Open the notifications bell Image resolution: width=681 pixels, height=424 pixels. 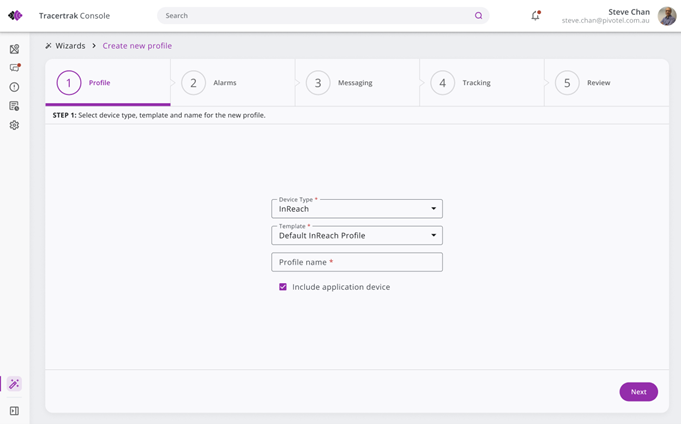(x=535, y=16)
